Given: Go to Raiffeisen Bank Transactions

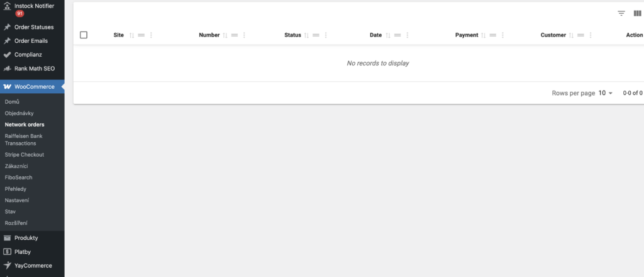Looking at the screenshot, I should click(x=24, y=139).
